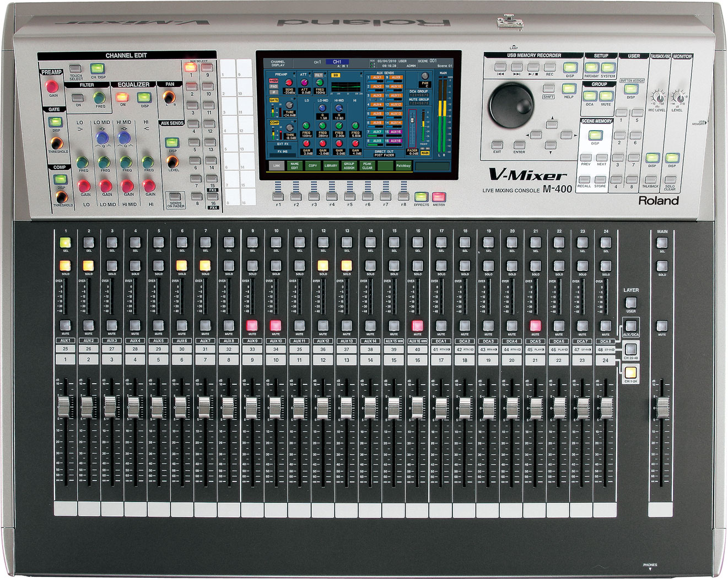
Task: Tap the GROUP ASSIGN softkey on screen
Action: 349,165
